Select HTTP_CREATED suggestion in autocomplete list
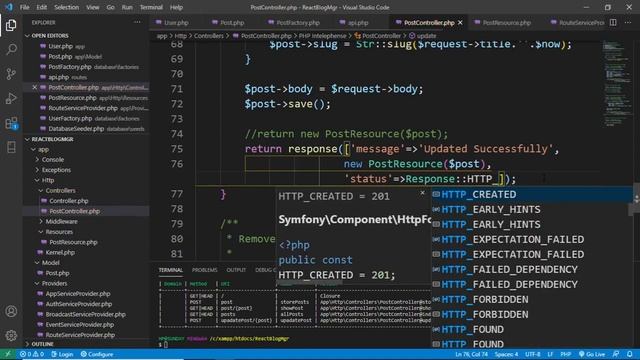 [x=532, y=194]
